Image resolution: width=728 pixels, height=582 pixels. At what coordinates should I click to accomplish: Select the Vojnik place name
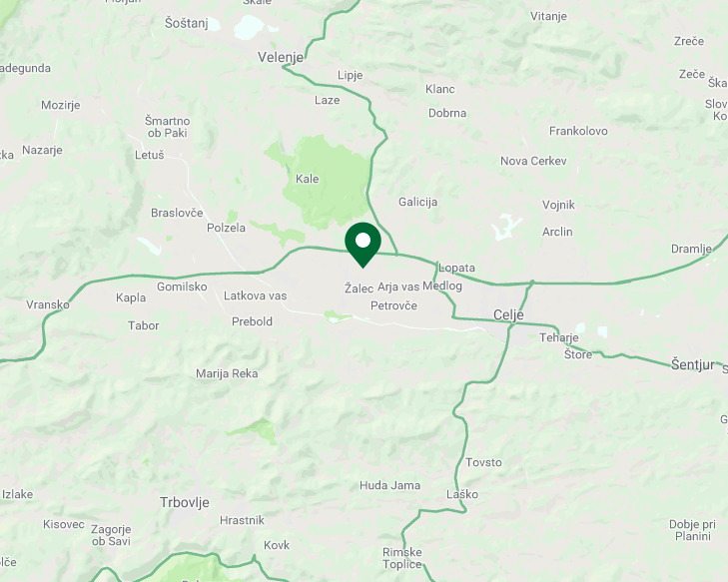click(558, 205)
